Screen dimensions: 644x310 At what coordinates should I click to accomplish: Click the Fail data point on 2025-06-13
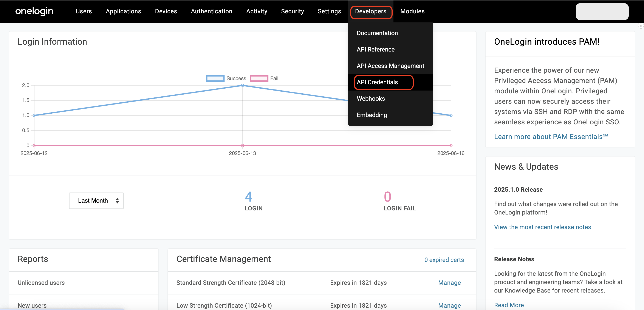pos(243,146)
